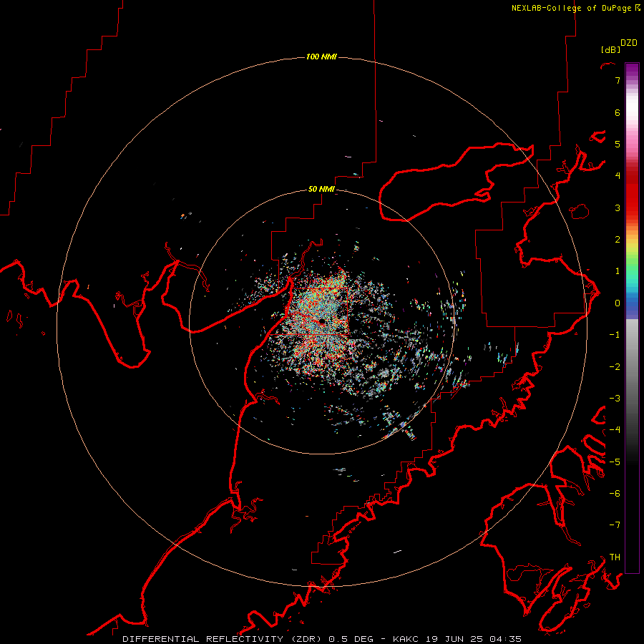Click the TH threshold label on legend
The width and height of the screenshot is (644, 644).
click(615, 557)
